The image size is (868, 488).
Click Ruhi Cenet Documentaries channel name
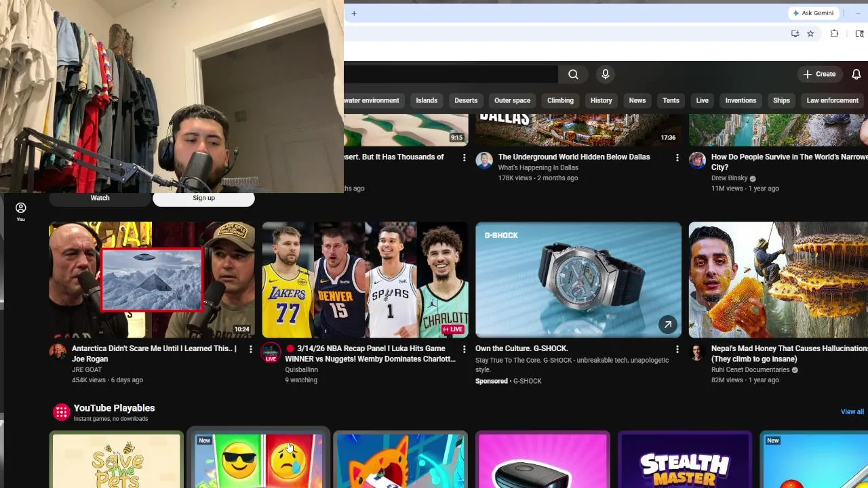tap(750, 370)
